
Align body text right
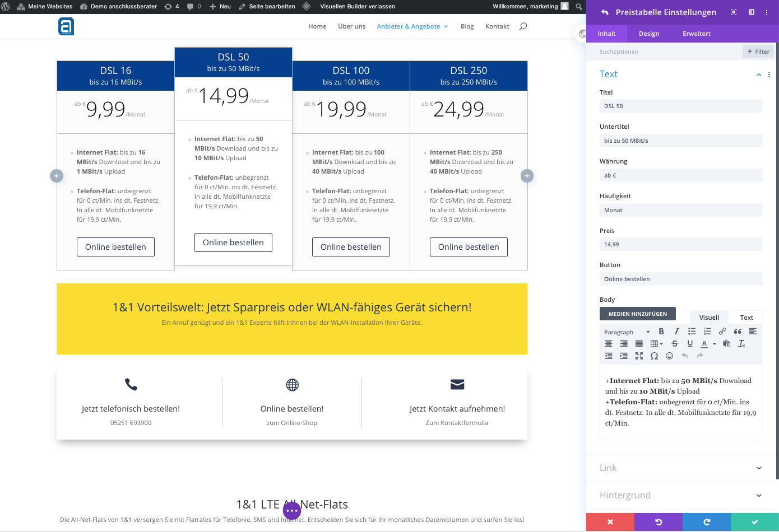[624, 344]
